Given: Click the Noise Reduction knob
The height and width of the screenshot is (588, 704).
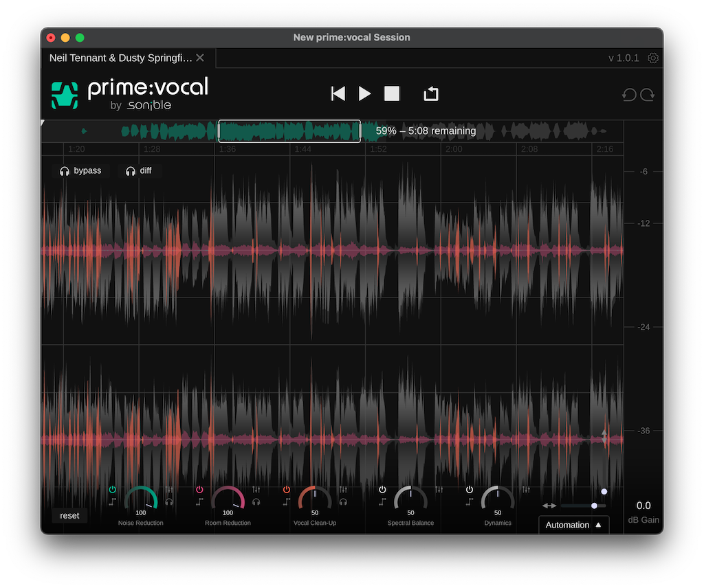Looking at the screenshot, I should 140,499.
